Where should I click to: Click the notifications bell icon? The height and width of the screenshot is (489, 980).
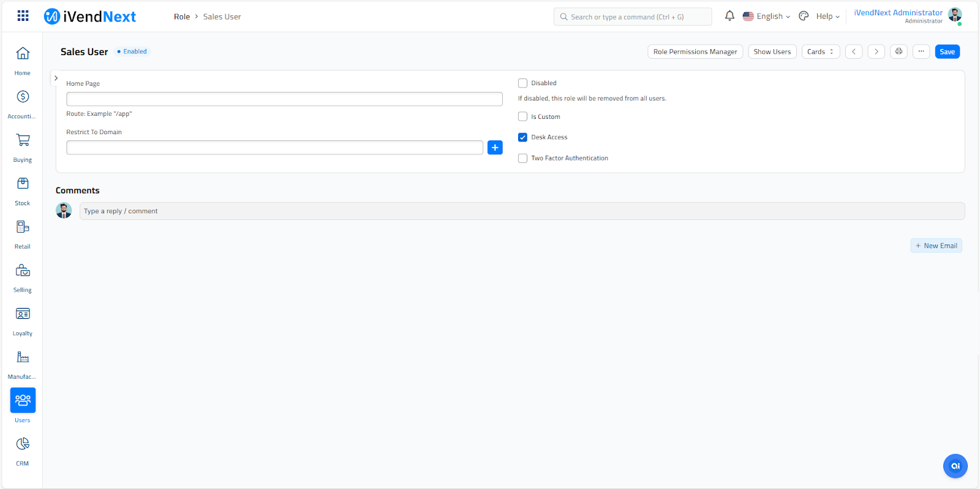(x=729, y=16)
